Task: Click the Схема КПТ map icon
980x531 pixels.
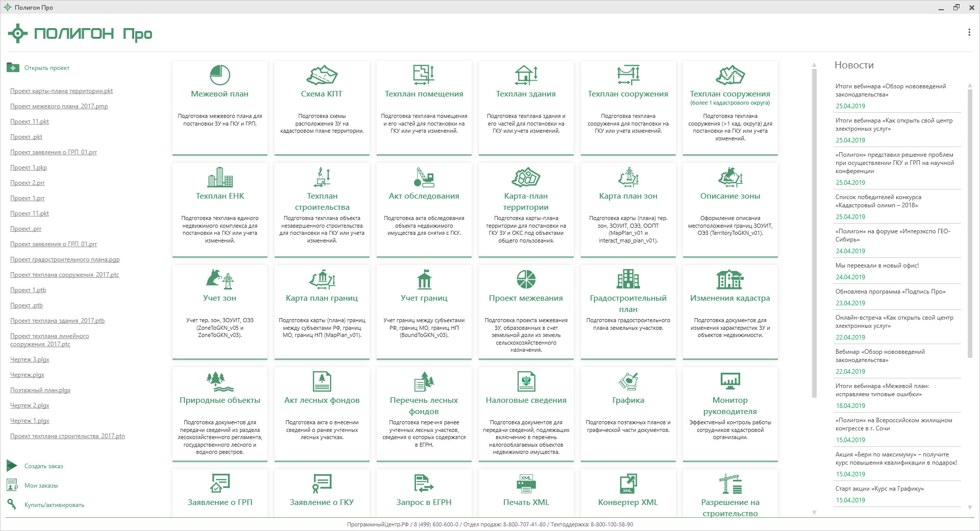Action: [x=322, y=75]
